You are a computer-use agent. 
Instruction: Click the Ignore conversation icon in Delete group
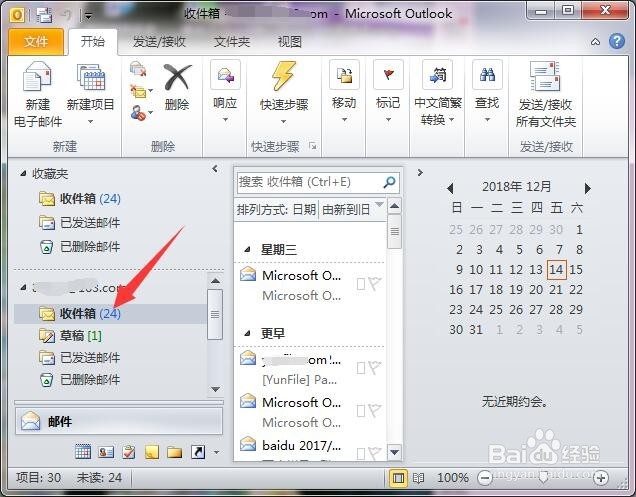138,69
